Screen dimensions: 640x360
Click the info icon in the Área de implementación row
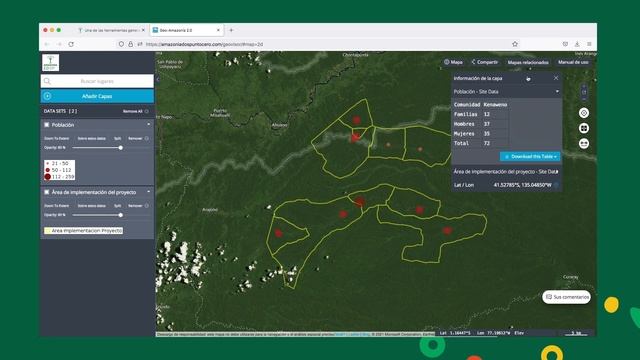(147, 206)
